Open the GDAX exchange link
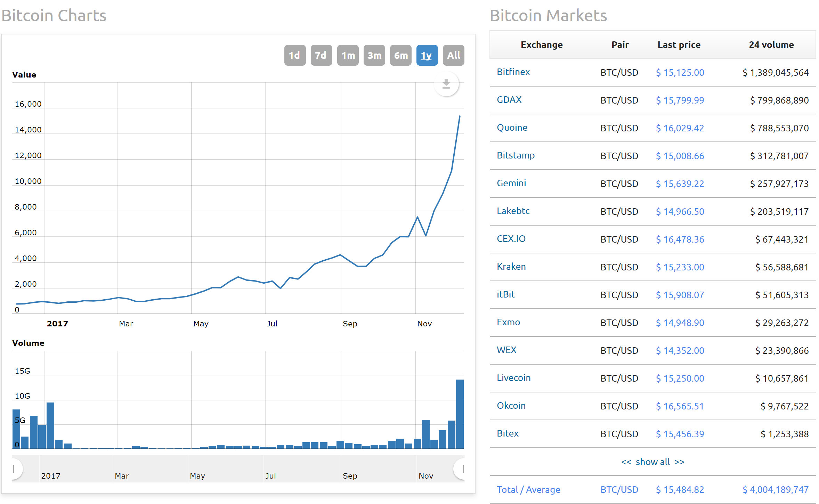 click(x=509, y=100)
